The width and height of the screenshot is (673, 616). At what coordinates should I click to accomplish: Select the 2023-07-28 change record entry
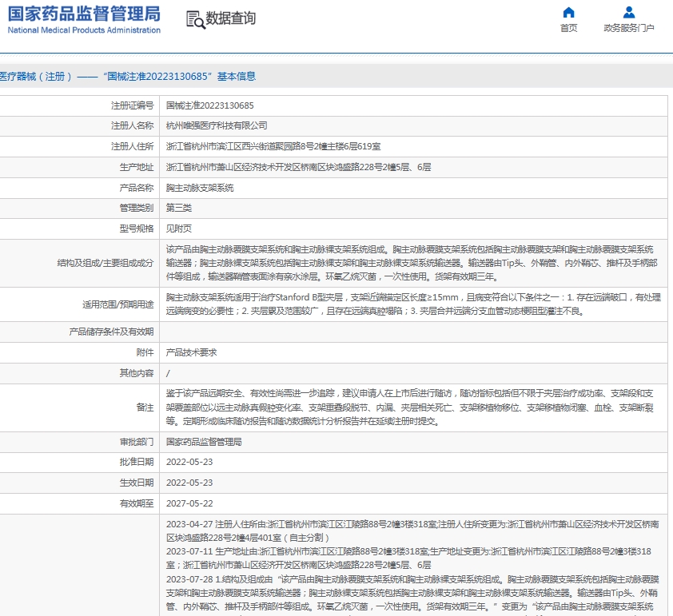click(x=412, y=593)
